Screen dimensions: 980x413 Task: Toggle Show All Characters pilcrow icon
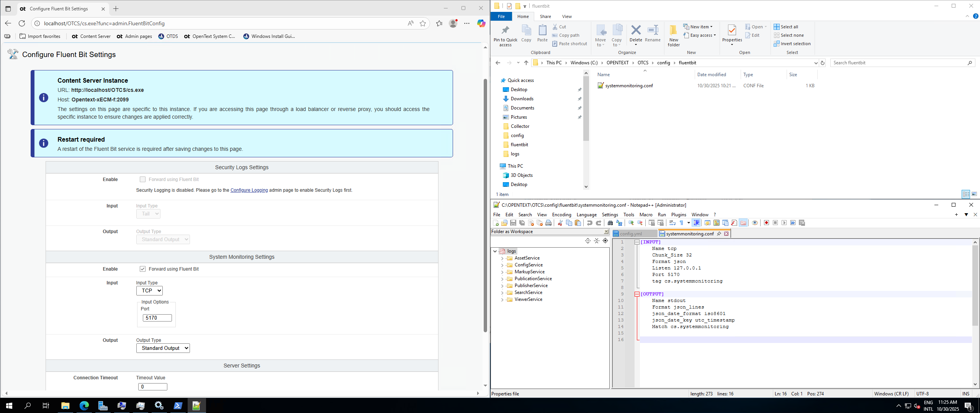click(682, 223)
